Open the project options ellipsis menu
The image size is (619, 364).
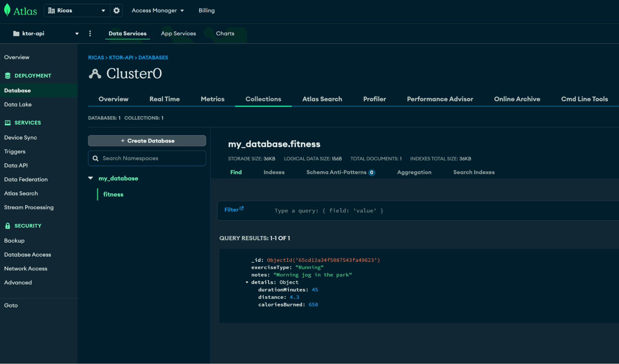point(90,33)
